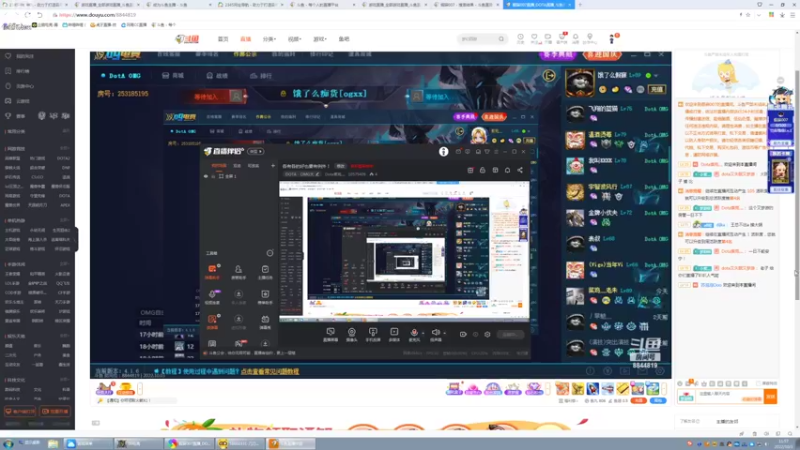Screen dimensions: 800x450
Task: Click the chat panel vertical scrollbar
Action: [796, 184]
